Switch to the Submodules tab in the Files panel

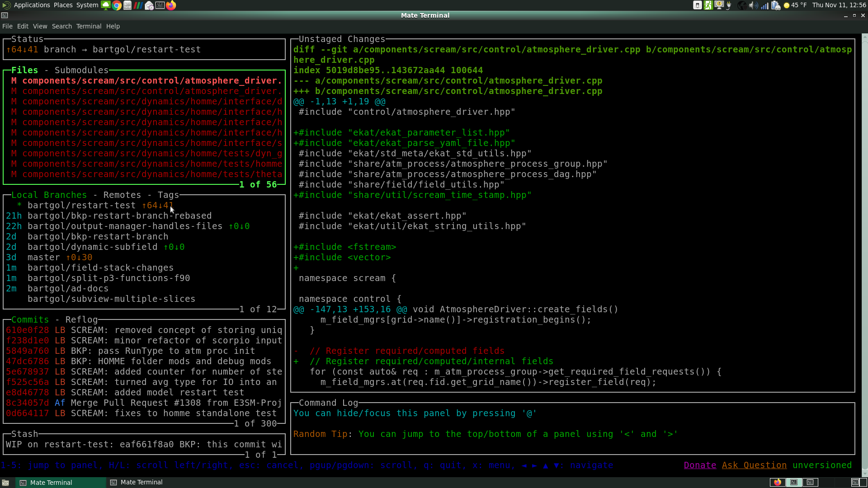point(81,70)
